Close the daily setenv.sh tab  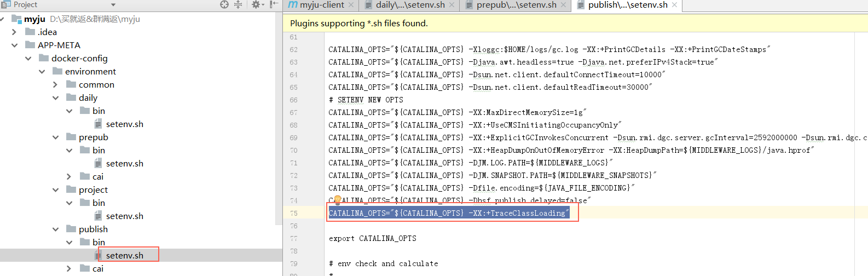click(x=452, y=5)
